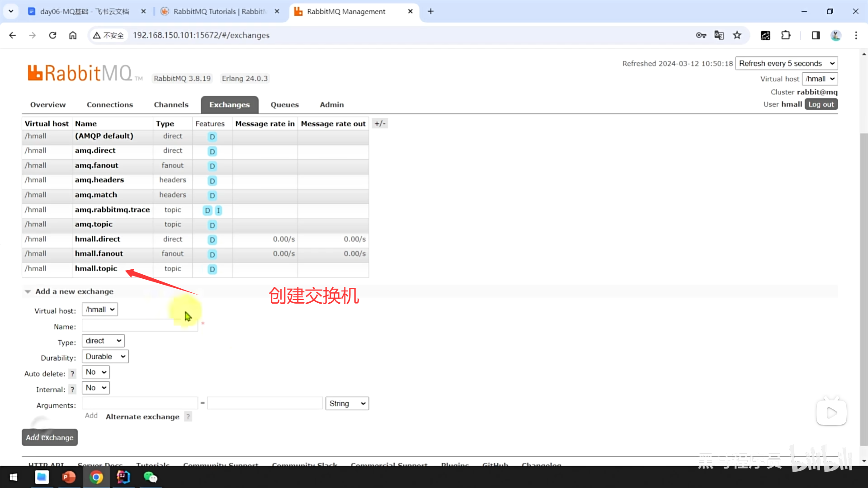Open the password key icon
The image size is (868, 488).
coord(701,35)
